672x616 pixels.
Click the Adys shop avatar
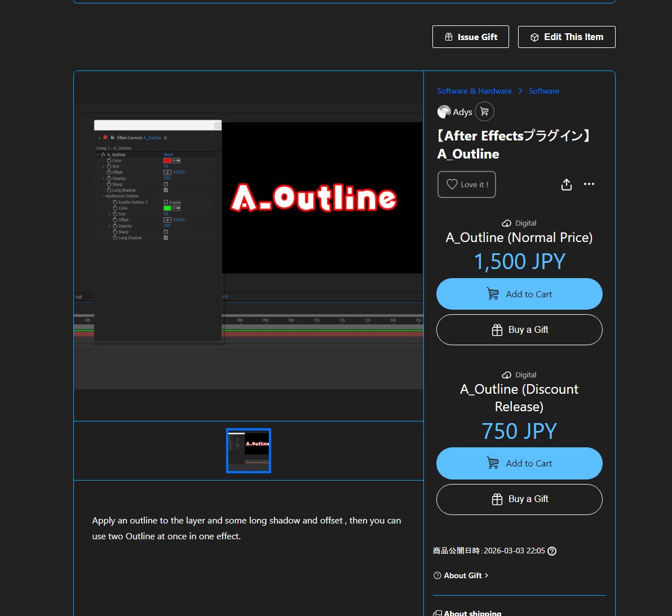444,112
